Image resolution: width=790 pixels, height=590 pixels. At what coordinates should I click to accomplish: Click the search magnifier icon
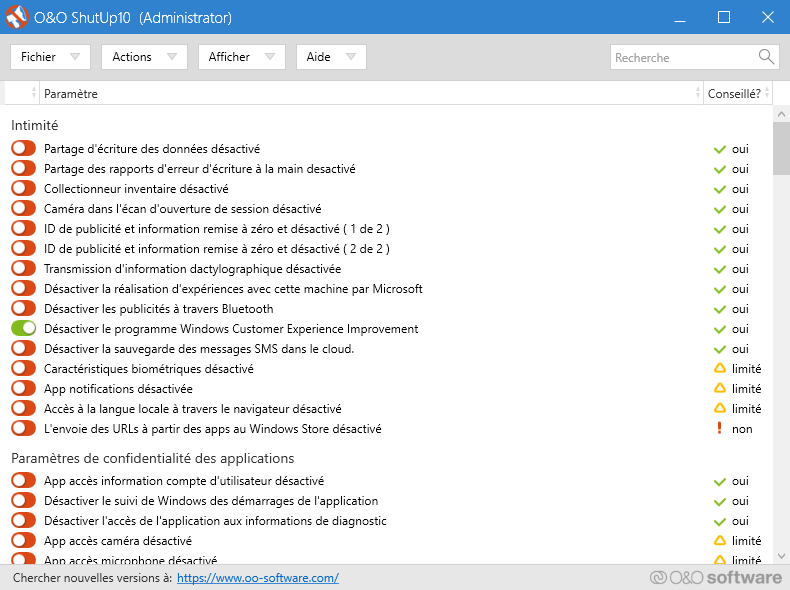pyautogui.click(x=766, y=56)
